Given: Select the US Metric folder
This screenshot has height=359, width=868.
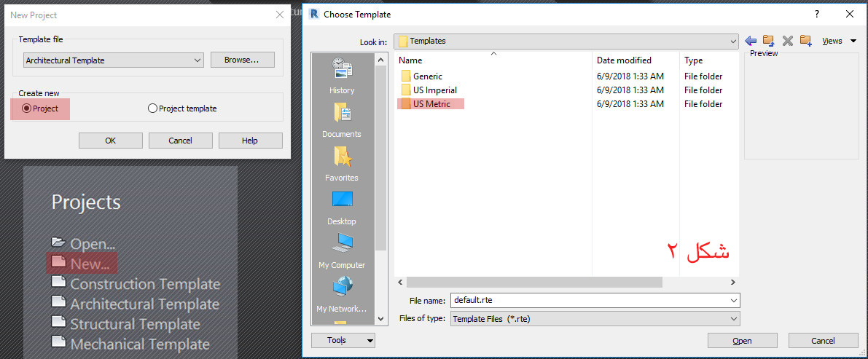Looking at the screenshot, I should coord(431,104).
